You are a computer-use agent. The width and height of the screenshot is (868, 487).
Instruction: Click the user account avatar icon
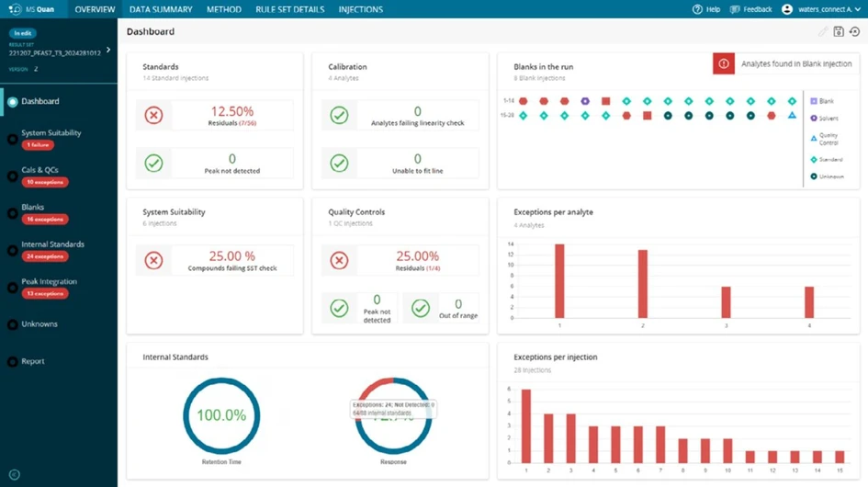tap(786, 9)
